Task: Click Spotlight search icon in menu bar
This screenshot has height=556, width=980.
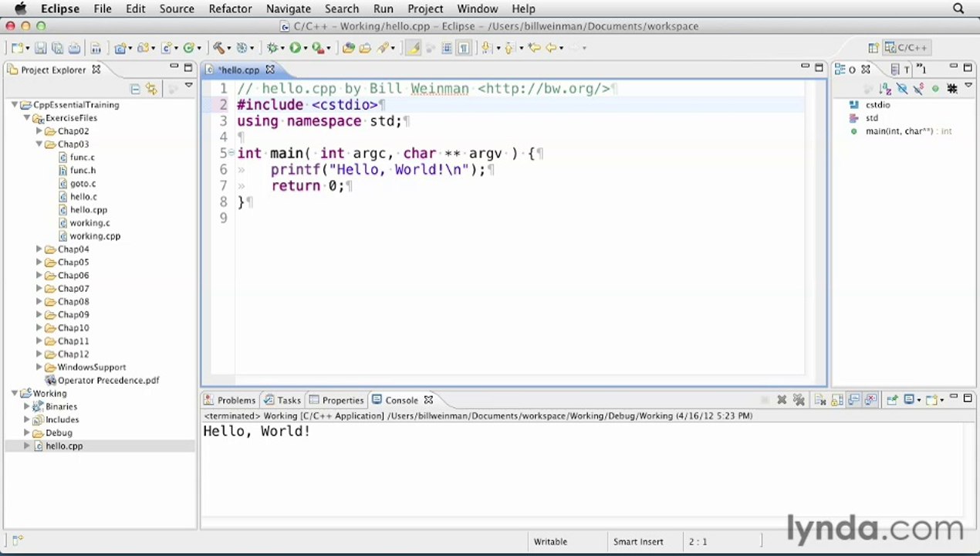Action: click(958, 8)
